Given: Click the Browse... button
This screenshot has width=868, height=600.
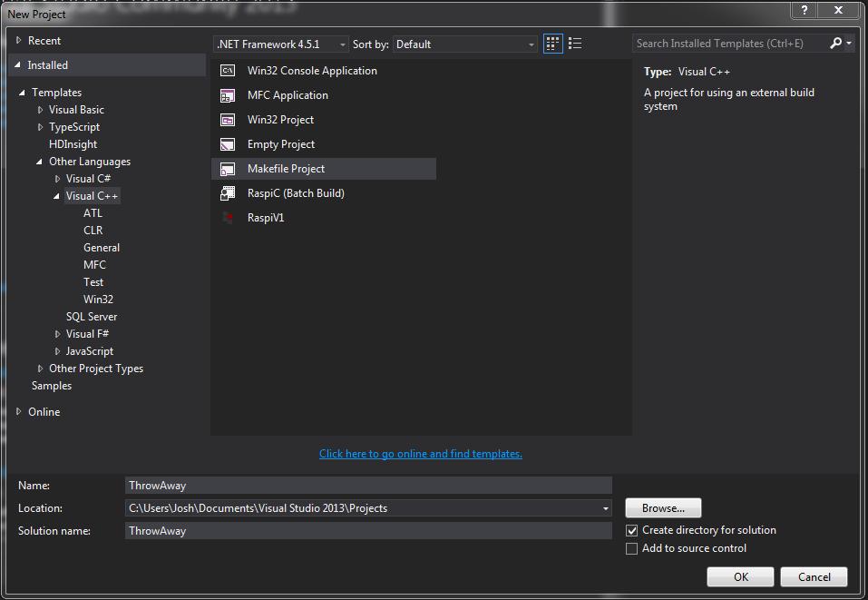Looking at the screenshot, I should pyautogui.click(x=663, y=508).
